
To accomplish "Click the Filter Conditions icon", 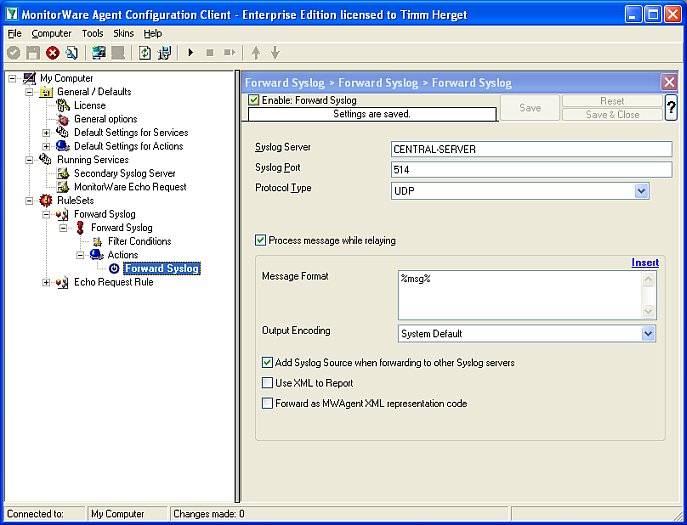I will coord(97,241).
